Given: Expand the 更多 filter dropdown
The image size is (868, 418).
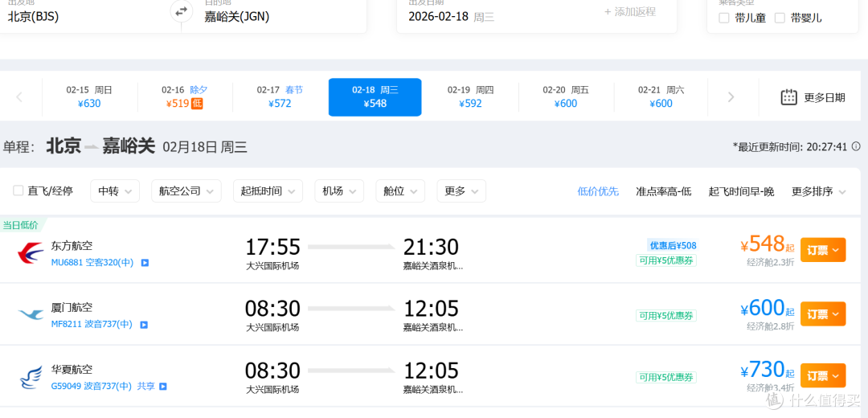Looking at the screenshot, I should (x=461, y=191).
